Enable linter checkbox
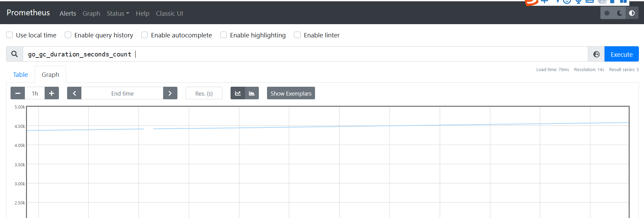 tap(297, 35)
